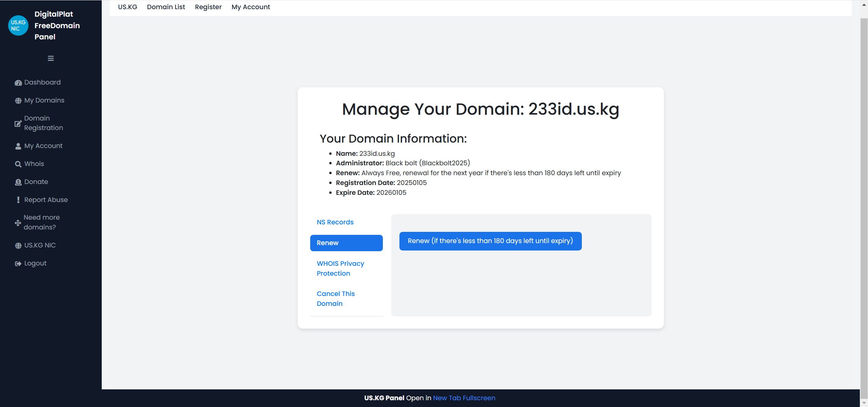868x407 pixels.
Task: Log out using the Logout link
Action: pos(35,263)
